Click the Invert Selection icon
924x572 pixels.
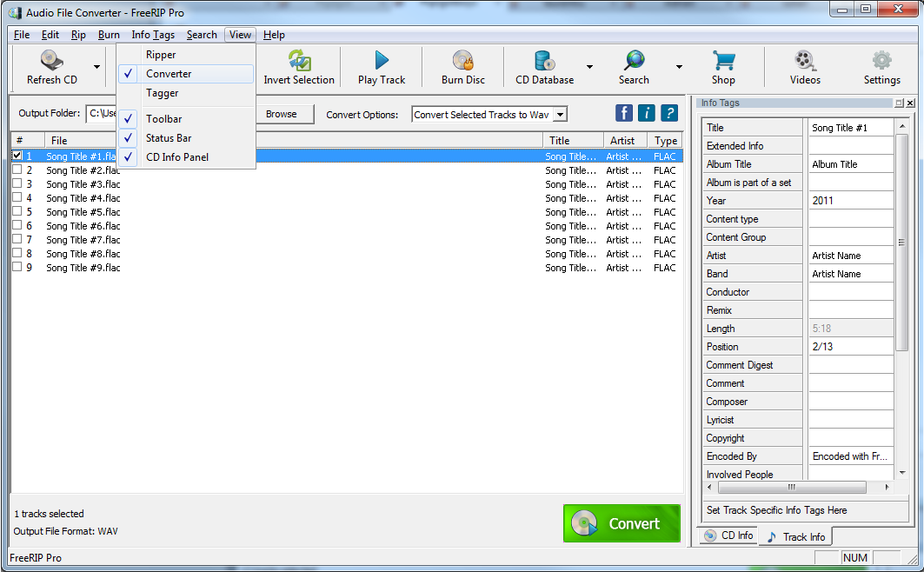pyautogui.click(x=299, y=60)
